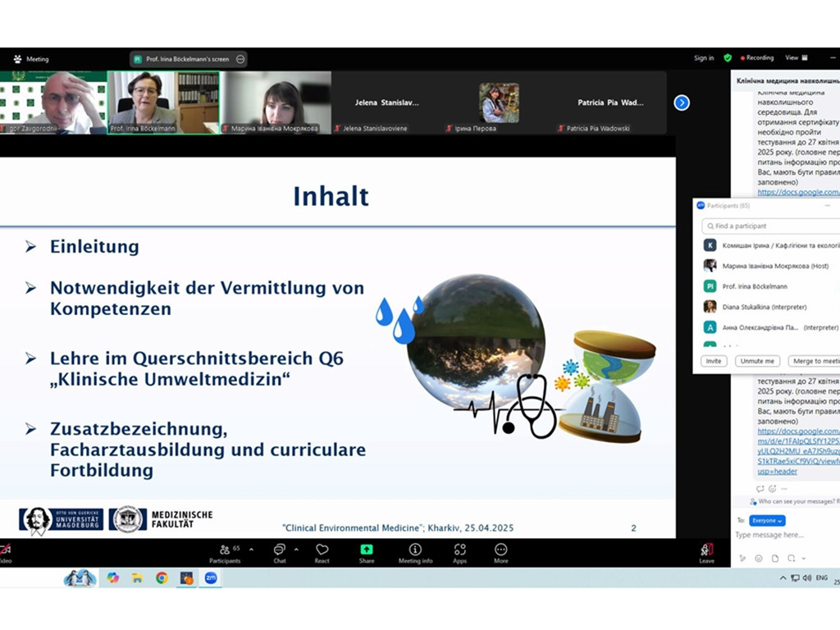Click the chat formatting icon
Viewport: 840px width, 630px height.
[742, 558]
